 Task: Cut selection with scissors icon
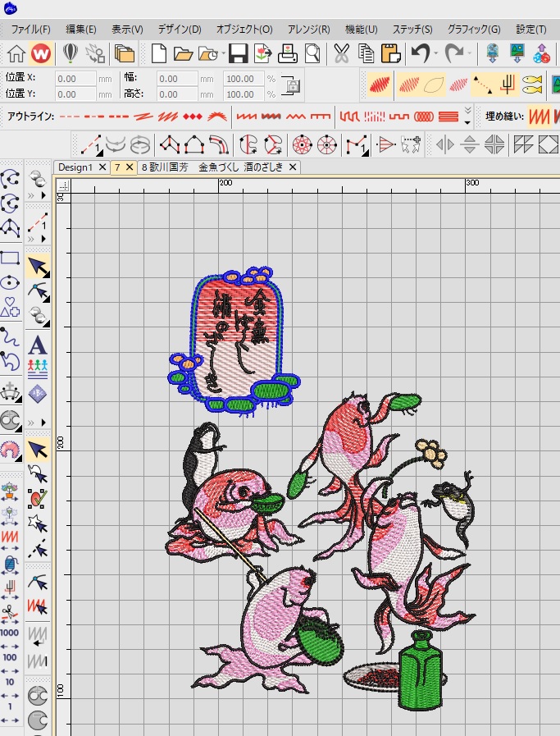[342, 53]
